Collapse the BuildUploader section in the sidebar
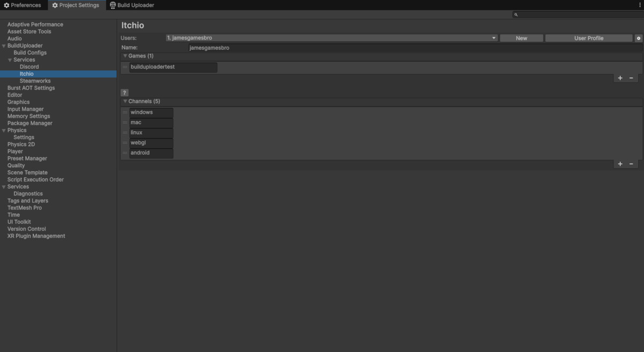This screenshot has height=352, width=644. click(3, 45)
